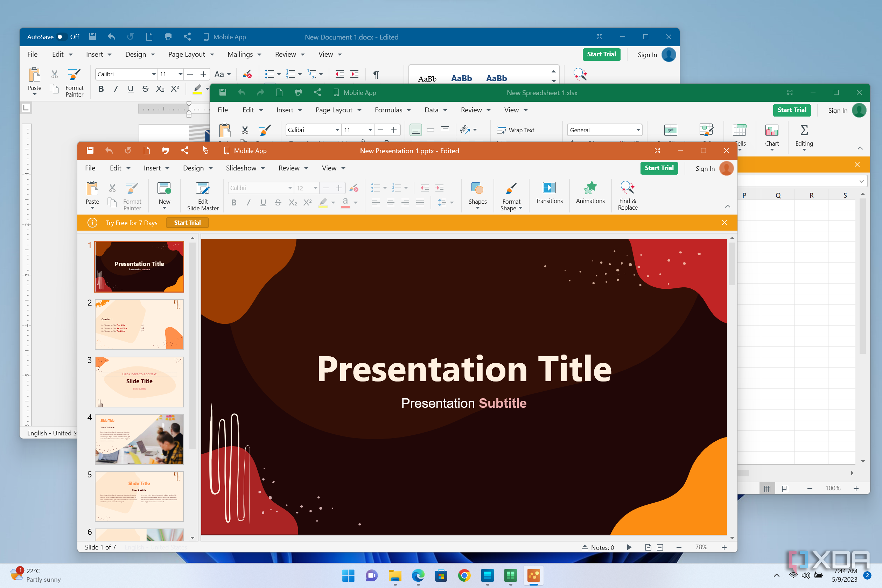
Task: Click the spreadsheet zoom out minus button
Action: click(x=810, y=489)
